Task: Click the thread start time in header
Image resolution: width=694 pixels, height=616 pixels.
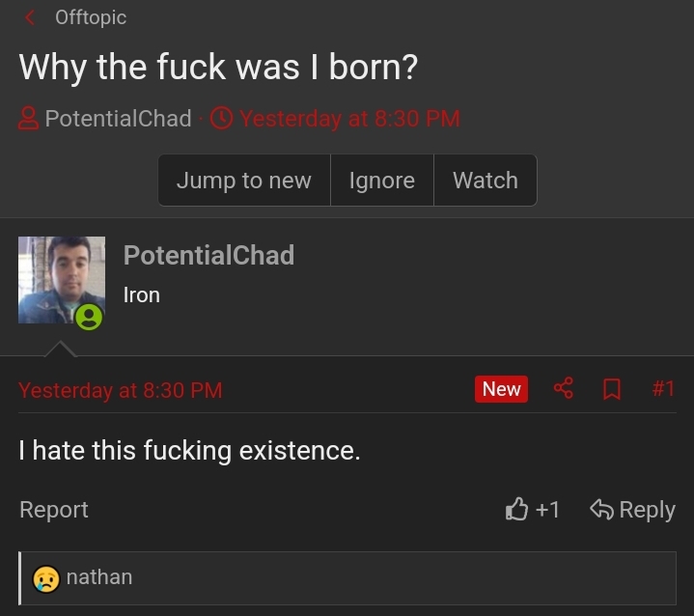Action: click(x=348, y=119)
